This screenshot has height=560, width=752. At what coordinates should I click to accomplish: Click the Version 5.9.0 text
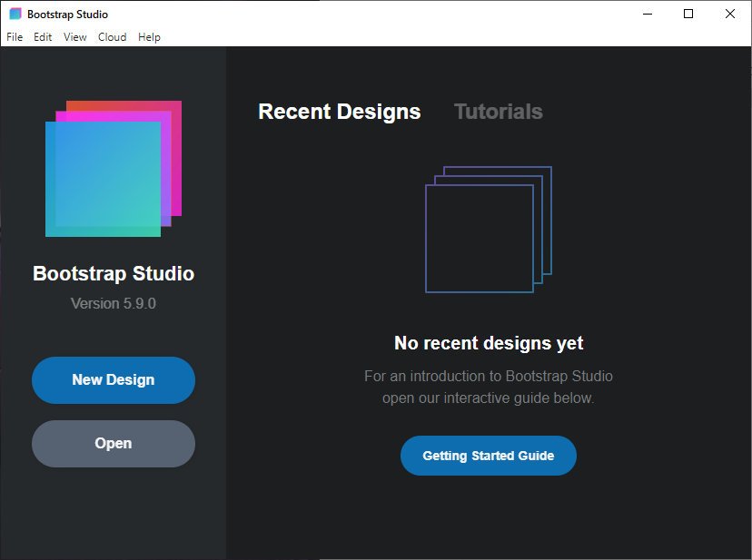pos(114,303)
